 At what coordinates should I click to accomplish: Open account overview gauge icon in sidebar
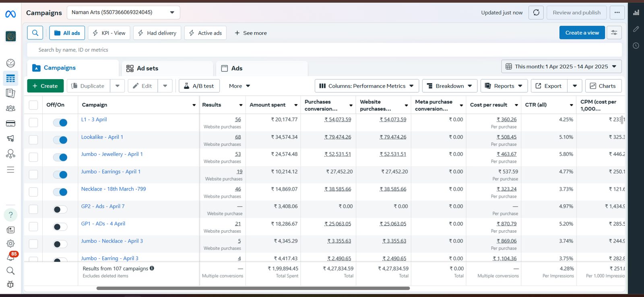[x=10, y=63]
